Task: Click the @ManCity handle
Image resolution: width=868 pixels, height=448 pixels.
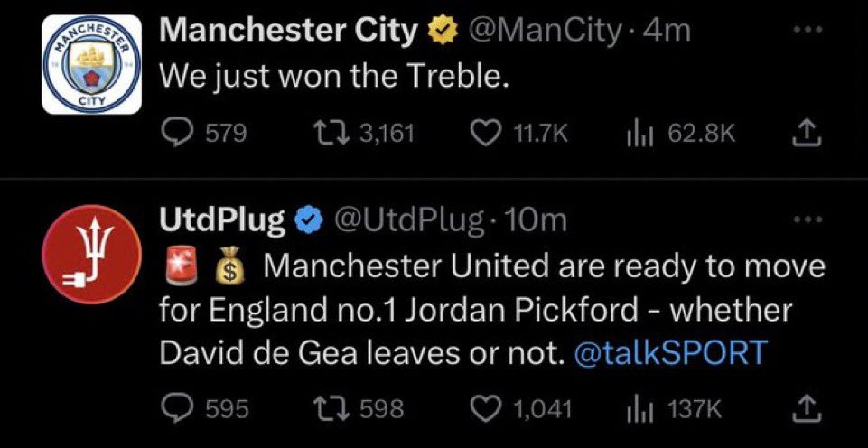Action: (545, 32)
